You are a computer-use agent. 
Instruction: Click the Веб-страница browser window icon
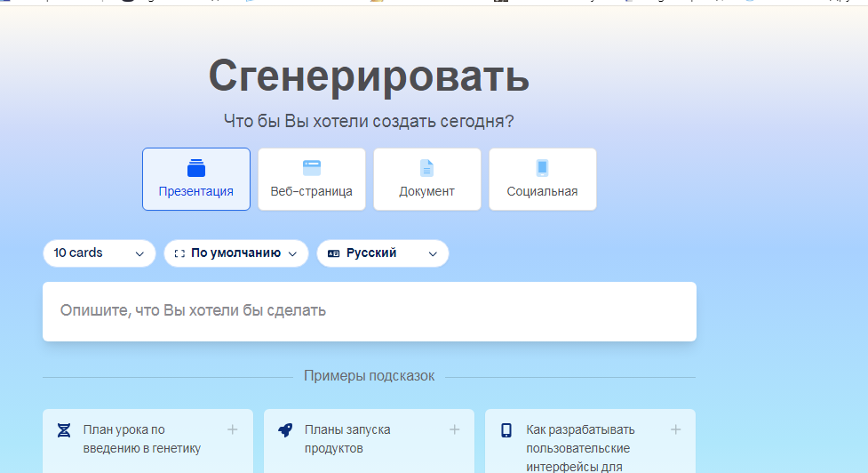312,168
